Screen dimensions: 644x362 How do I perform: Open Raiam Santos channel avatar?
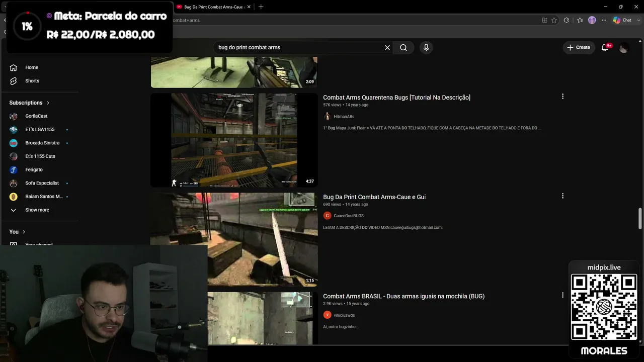click(14, 197)
